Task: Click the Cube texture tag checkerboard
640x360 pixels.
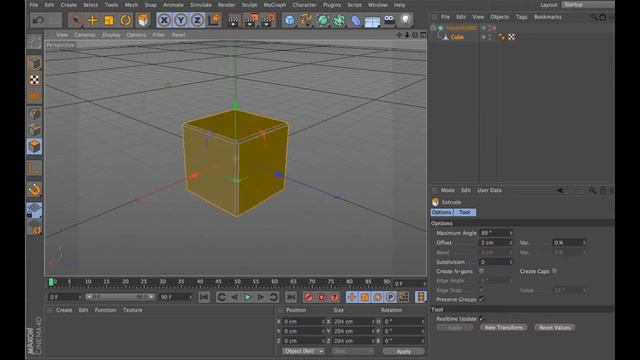Action: click(x=511, y=37)
